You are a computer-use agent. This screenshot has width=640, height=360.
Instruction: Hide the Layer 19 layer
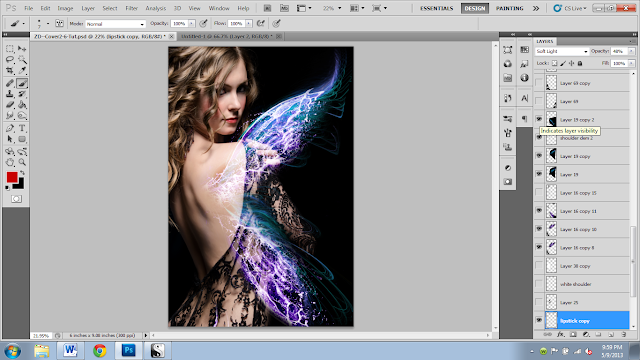pyautogui.click(x=539, y=174)
